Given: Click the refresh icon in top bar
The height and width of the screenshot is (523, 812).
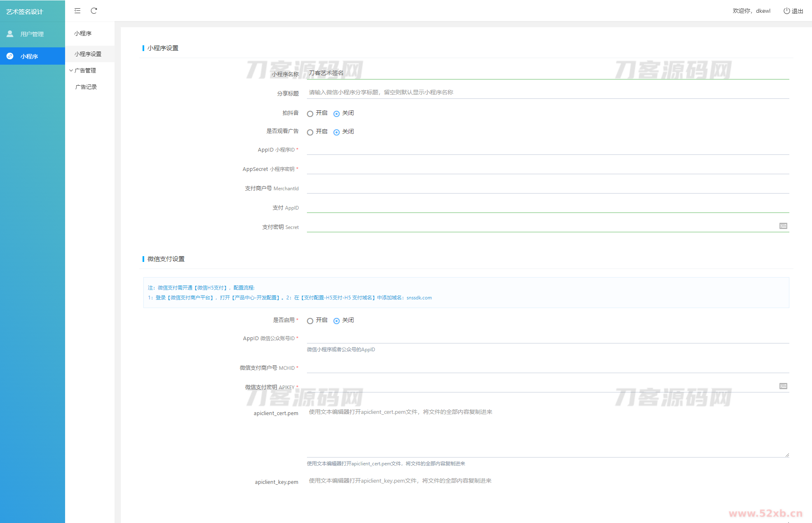Looking at the screenshot, I should (x=94, y=11).
